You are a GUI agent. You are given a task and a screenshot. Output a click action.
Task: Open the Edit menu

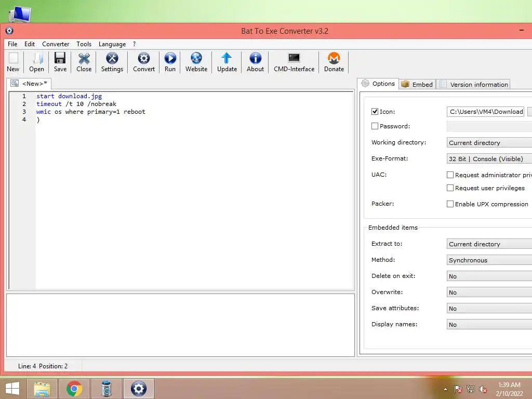point(30,44)
